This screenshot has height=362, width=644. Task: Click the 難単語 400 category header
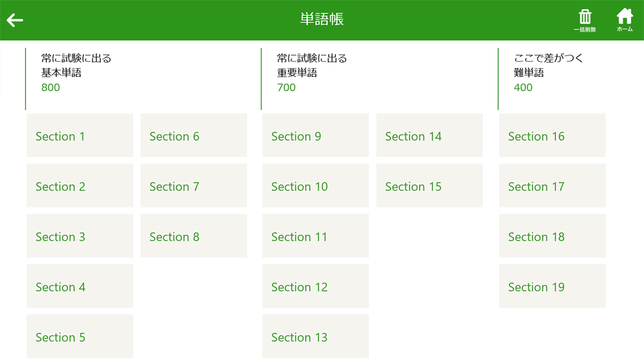point(548,73)
